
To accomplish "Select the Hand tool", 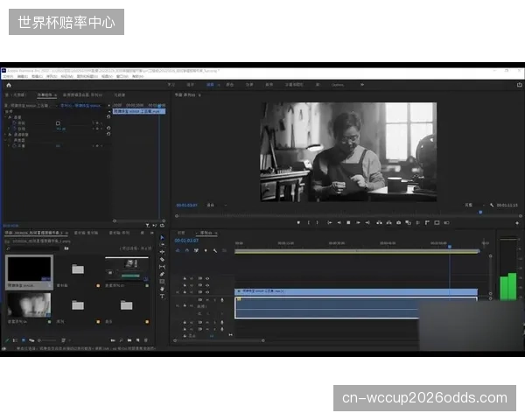I will pos(163,289).
